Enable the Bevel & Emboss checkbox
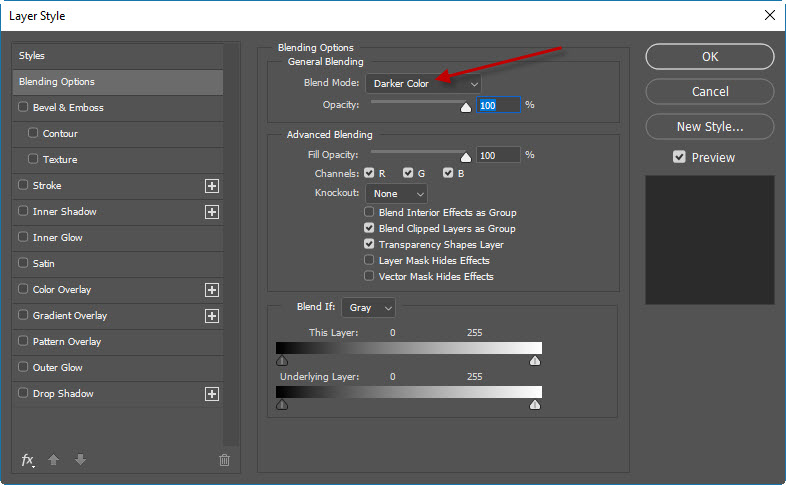This screenshot has width=786, height=485. coord(23,108)
